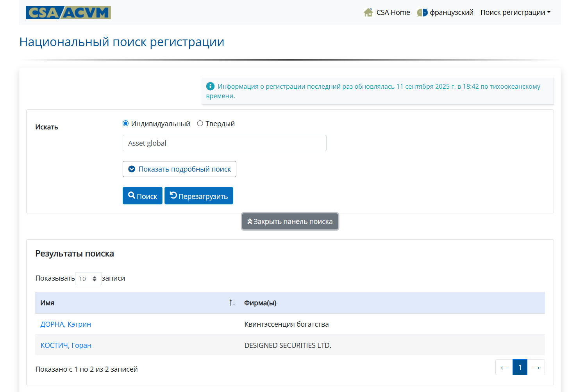
Task: Open the records-per-page selector showing 10
Action: pyautogui.click(x=88, y=279)
